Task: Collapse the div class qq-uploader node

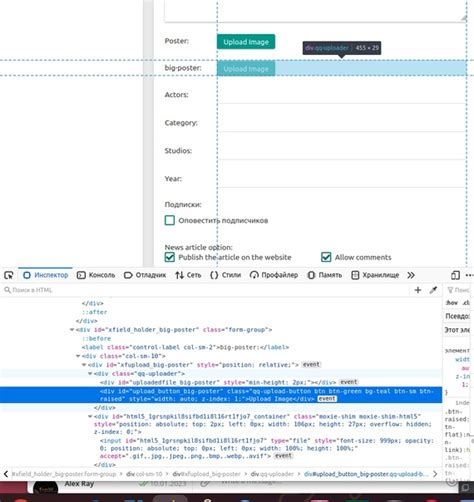Action: click(90, 374)
